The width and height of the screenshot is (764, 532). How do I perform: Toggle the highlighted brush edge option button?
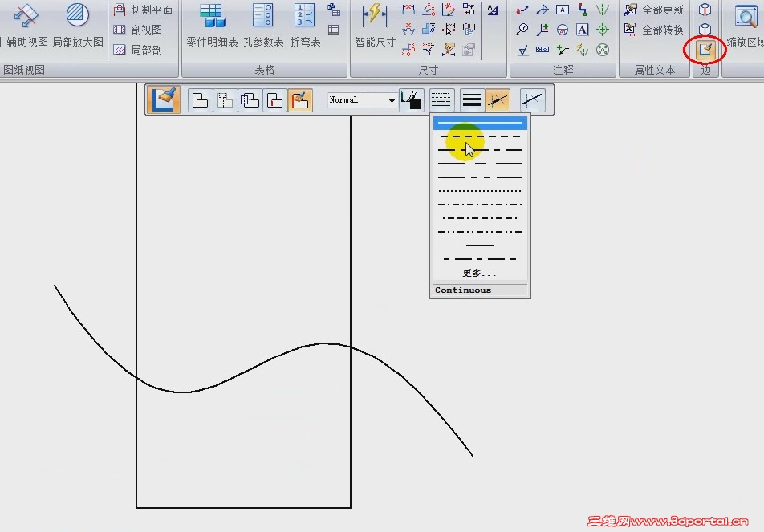pyautogui.click(x=300, y=100)
